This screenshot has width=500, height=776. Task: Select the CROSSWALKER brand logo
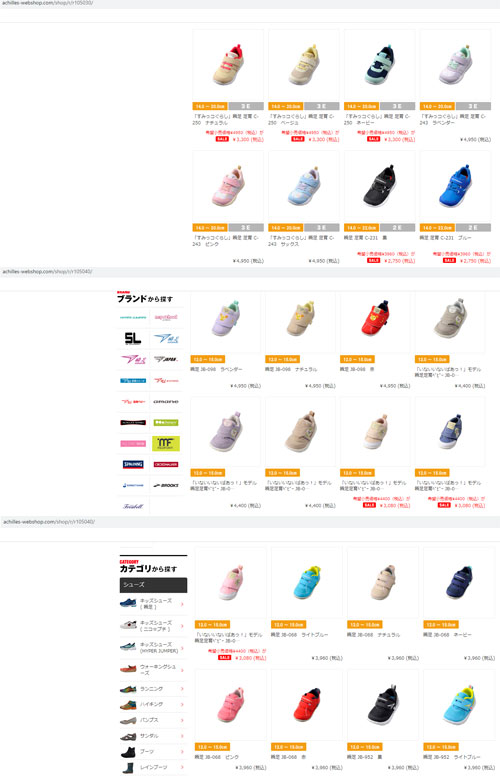[x=166, y=464]
